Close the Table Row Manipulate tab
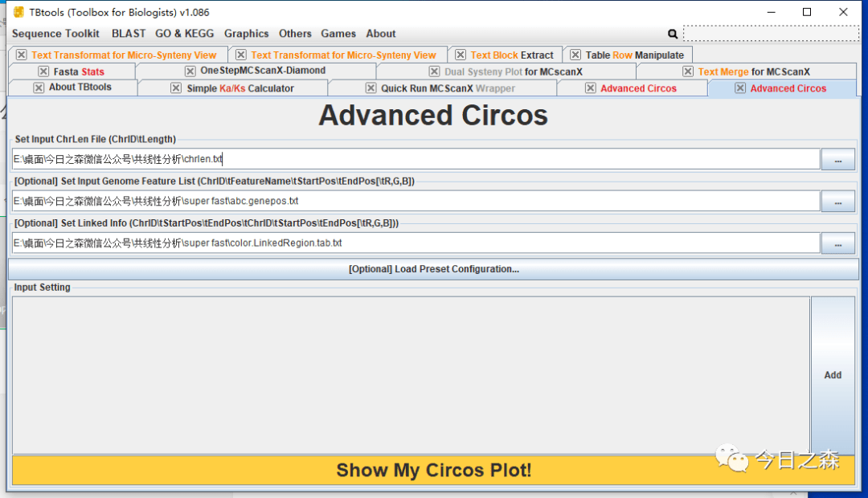The image size is (868, 498). click(575, 55)
